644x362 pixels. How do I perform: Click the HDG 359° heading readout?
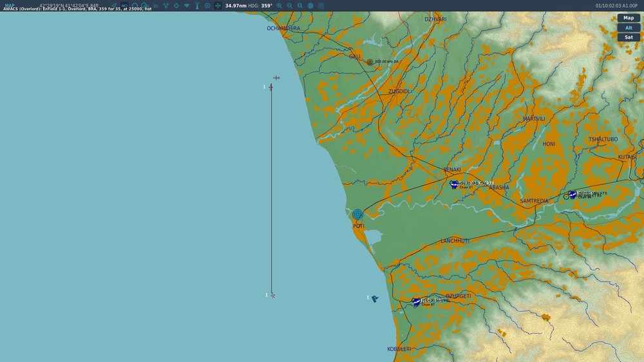click(260, 6)
